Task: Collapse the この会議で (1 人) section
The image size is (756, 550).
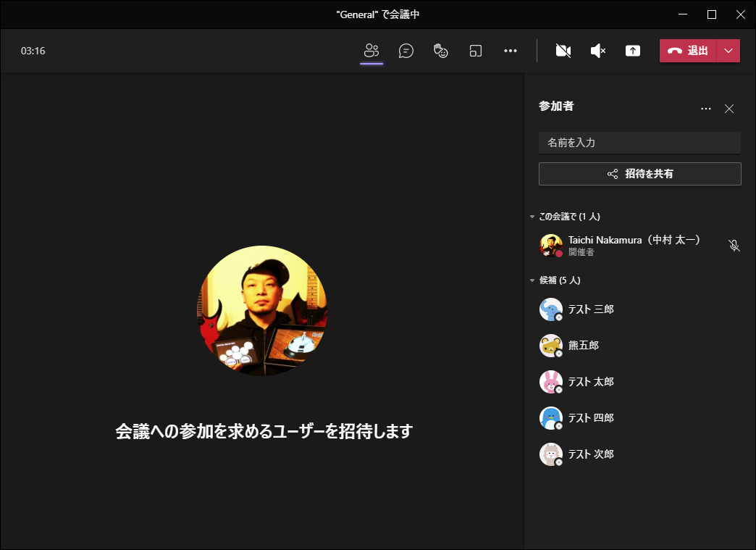Action: pyautogui.click(x=532, y=217)
